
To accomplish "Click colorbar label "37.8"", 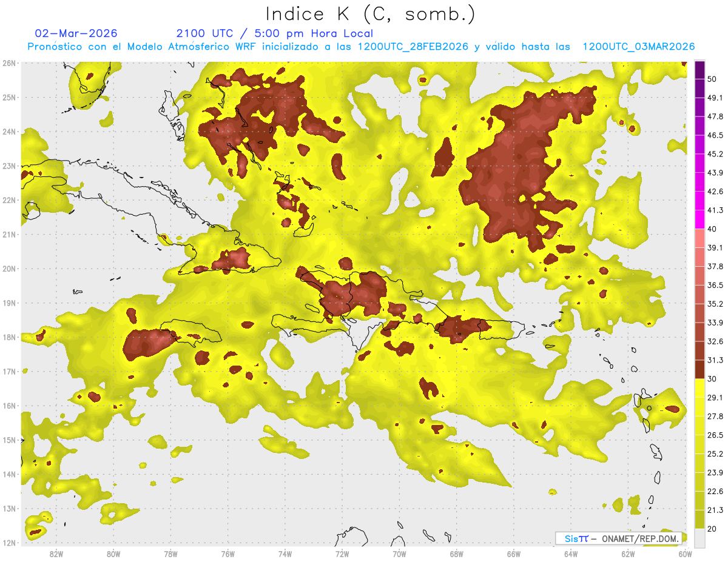I will point(715,266).
